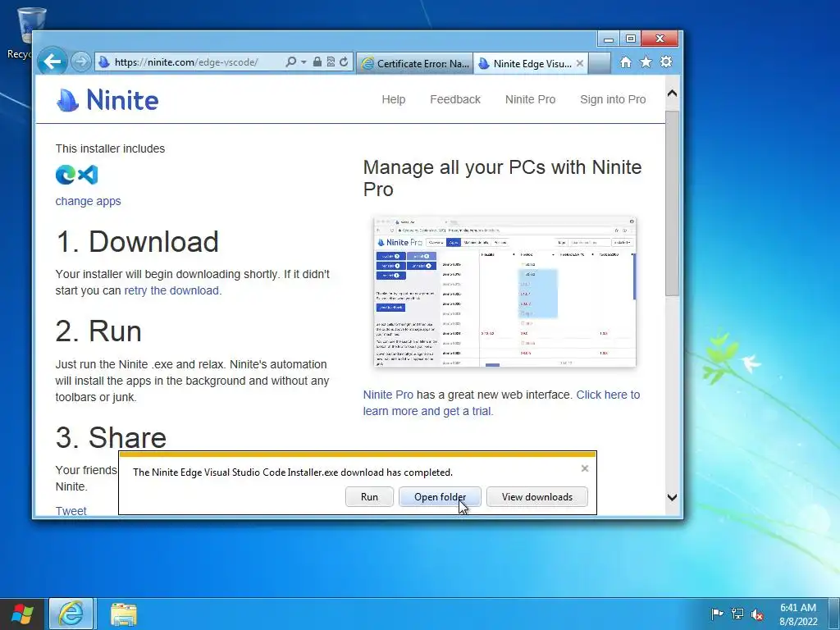Click Internet Explorer in the taskbar

click(71, 614)
